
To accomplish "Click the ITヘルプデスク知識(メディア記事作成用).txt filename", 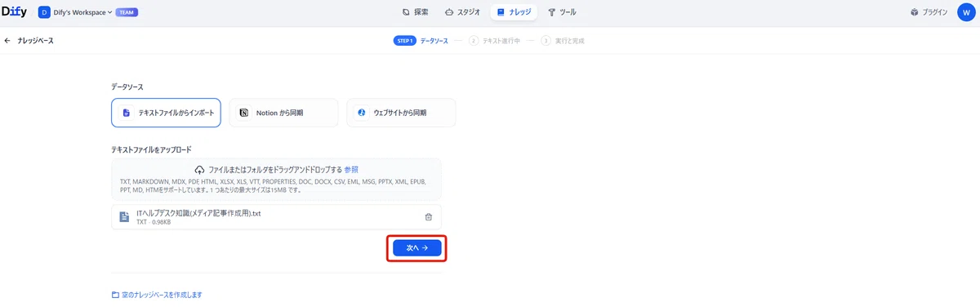I will [x=198, y=212].
